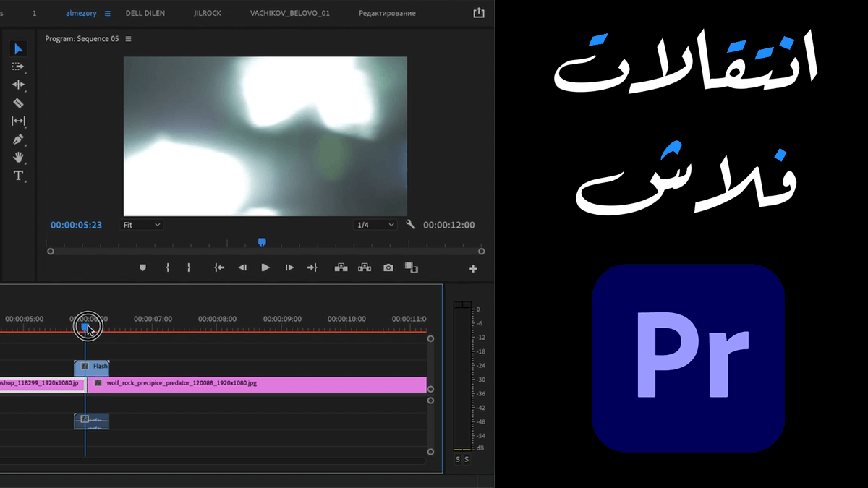Screen dimensions: 868x488
Task: Click the Program: Sequence 05 panel title
Action: click(x=82, y=39)
